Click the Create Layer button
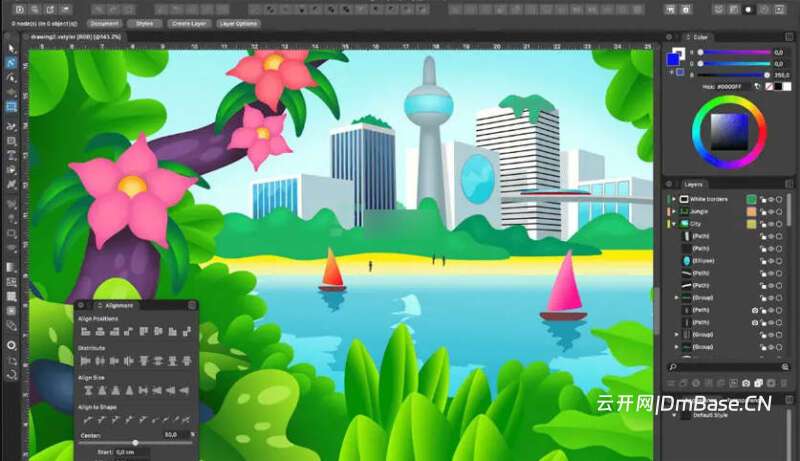800x461 pixels. (x=189, y=23)
